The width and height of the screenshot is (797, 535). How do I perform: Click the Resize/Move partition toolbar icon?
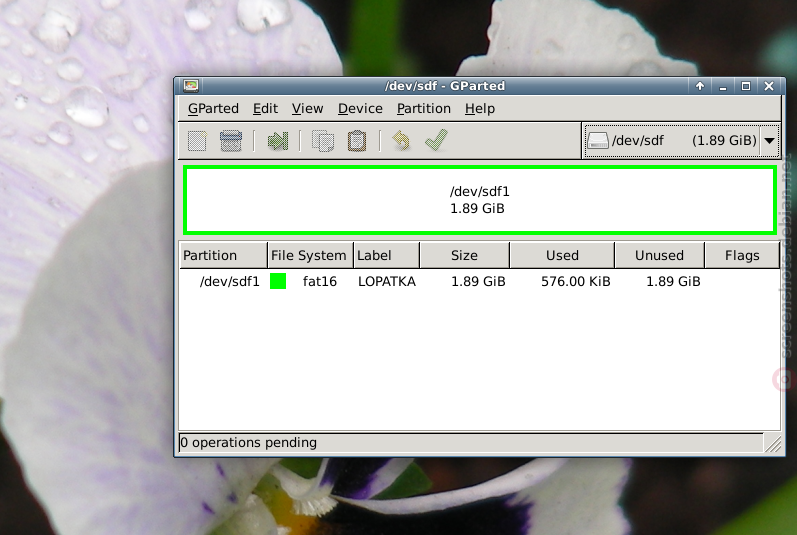click(x=278, y=141)
